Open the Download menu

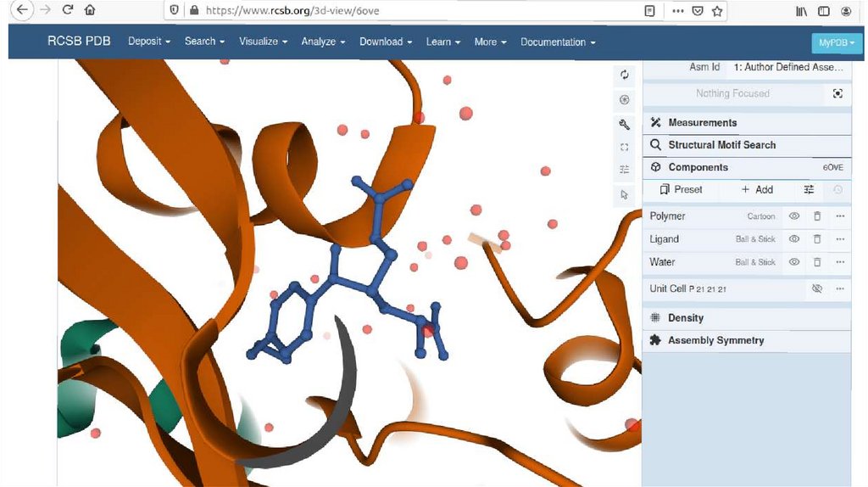[385, 42]
